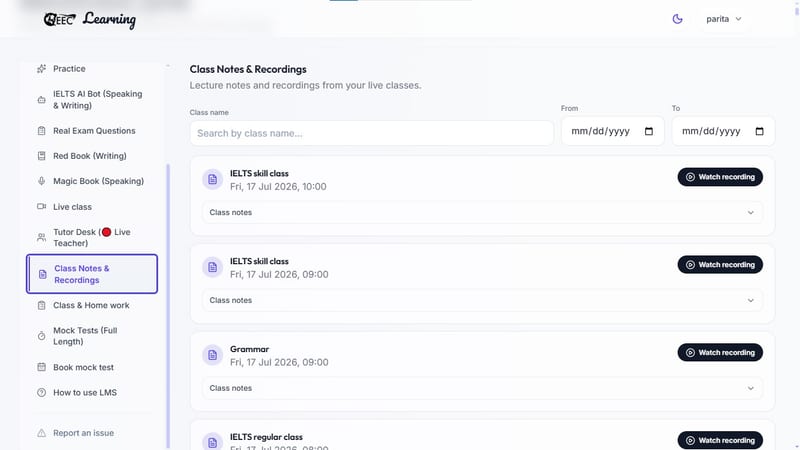
Task: Click the How to use LMS help icon
Action: [41, 392]
